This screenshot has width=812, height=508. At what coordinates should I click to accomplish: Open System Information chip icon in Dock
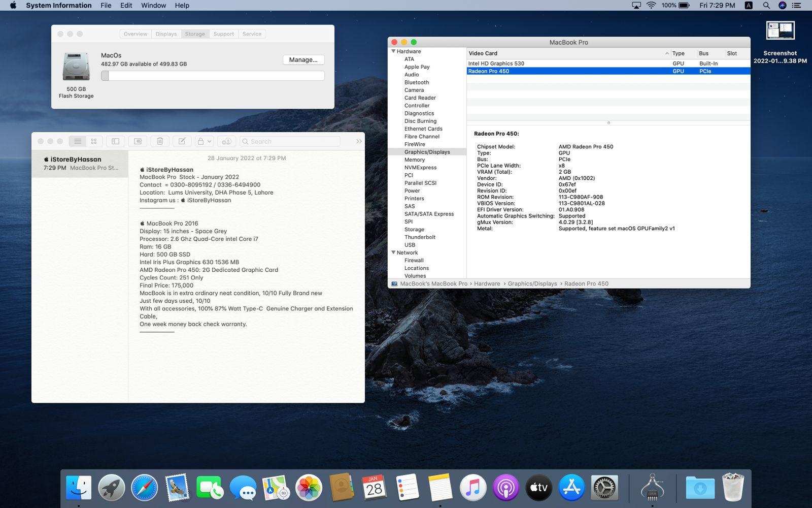(x=652, y=487)
